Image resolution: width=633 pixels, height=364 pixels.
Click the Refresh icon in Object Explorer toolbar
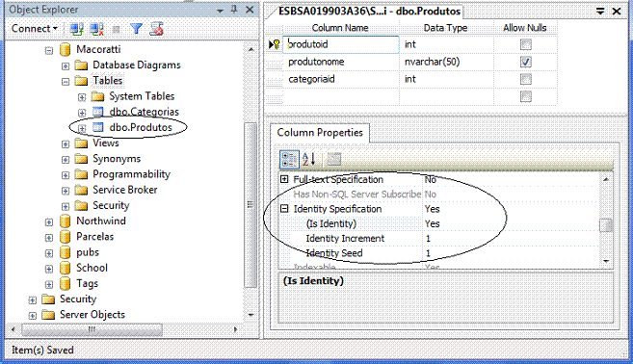[x=156, y=29]
